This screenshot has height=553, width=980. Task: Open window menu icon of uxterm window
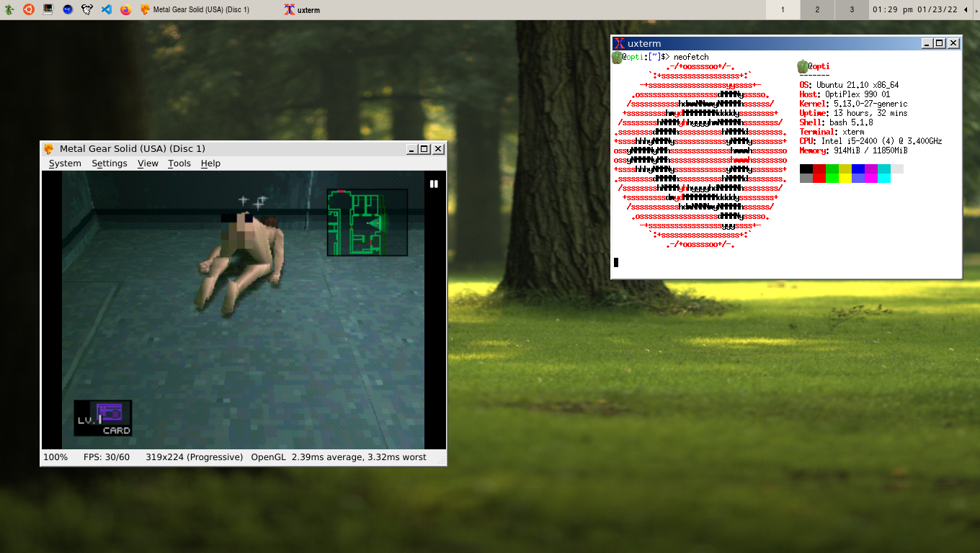click(618, 43)
